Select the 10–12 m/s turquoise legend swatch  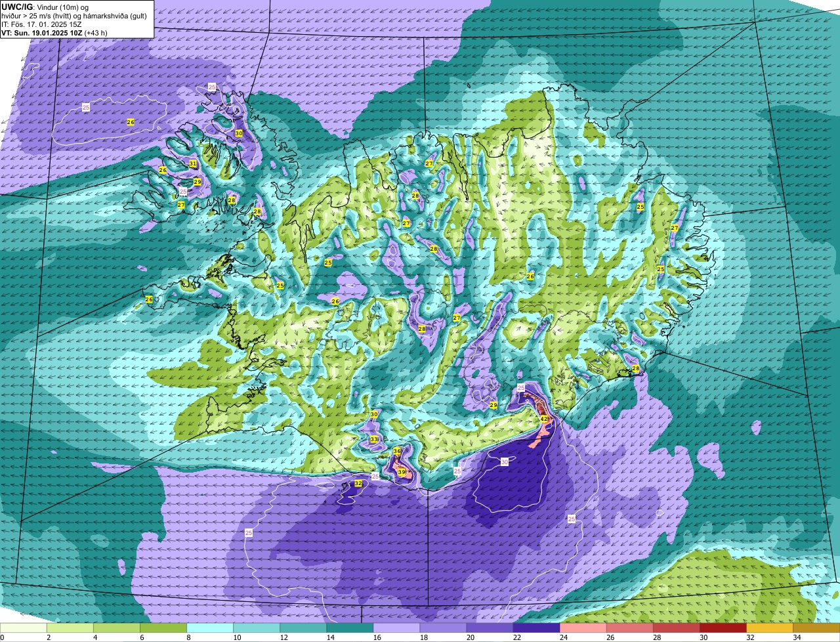coord(257,628)
